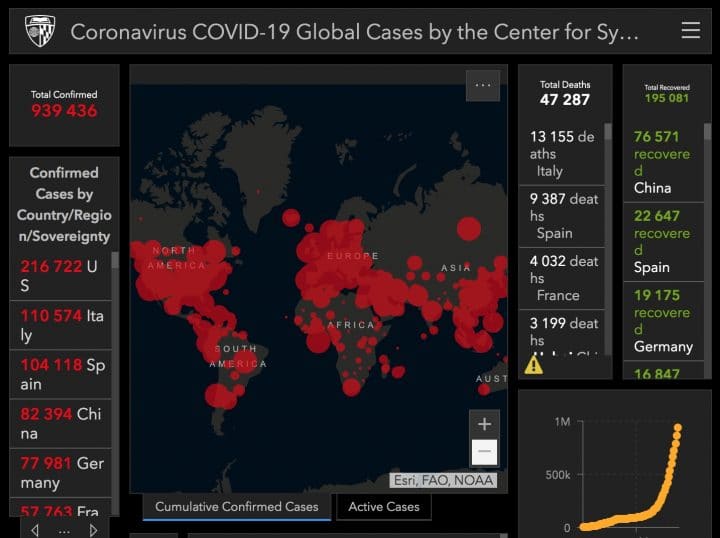Open the middle ellipsis in panel pager
720x538 pixels.
click(x=64, y=529)
